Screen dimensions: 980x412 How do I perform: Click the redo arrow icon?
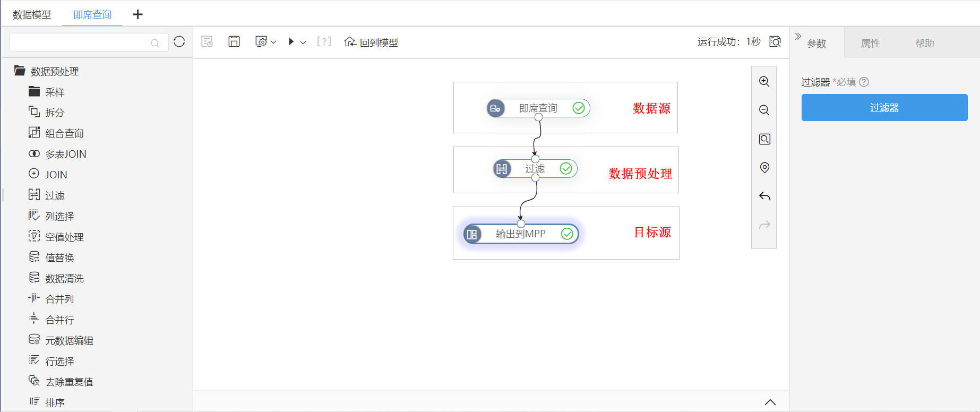pyautogui.click(x=764, y=225)
